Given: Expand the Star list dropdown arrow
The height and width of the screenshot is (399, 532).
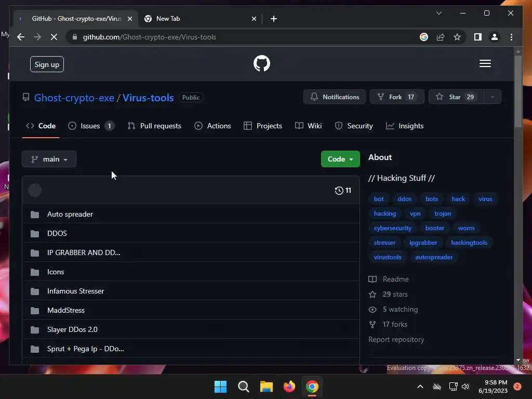Looking at the screenshot, I should pos(492,97).
